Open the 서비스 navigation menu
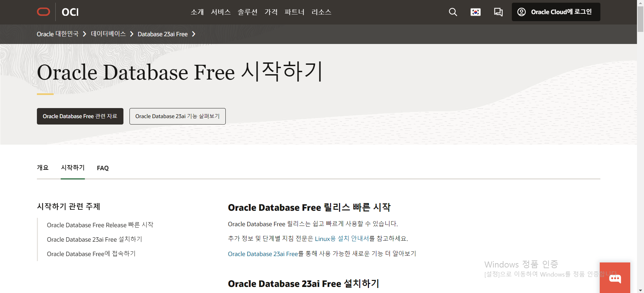The height and width of the screenshot is (293, 644). pyautogui.click(x=221, y=12)
